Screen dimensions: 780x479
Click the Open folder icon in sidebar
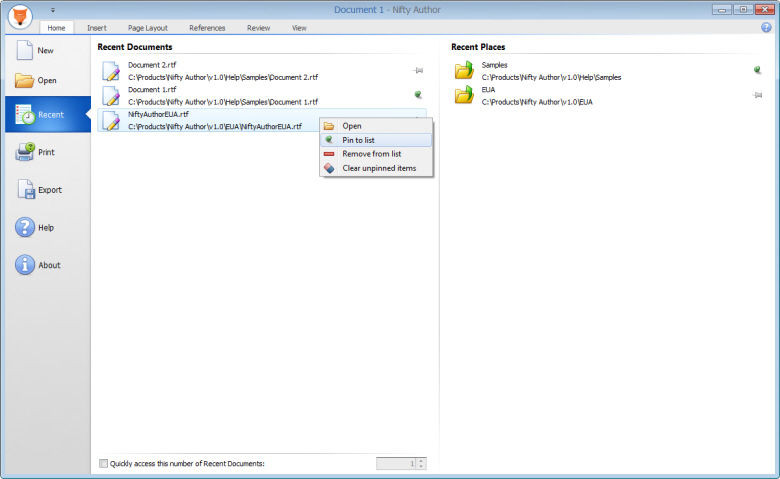pyautogui.click(x=24, y=80)
